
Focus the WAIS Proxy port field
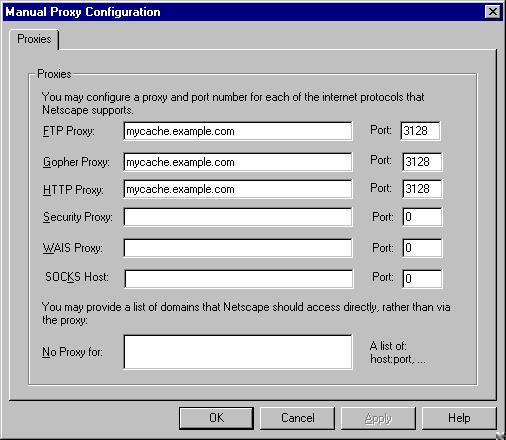point(422,248)
